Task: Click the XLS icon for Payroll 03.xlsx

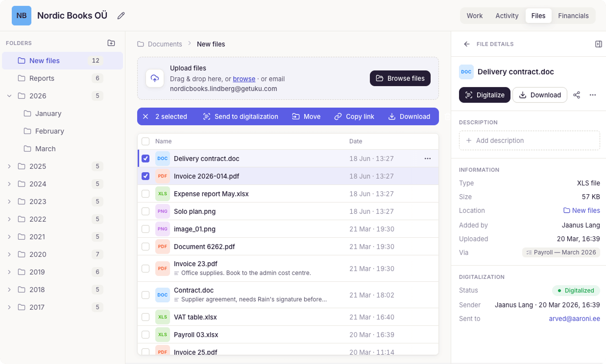Action: coord(163,335)
